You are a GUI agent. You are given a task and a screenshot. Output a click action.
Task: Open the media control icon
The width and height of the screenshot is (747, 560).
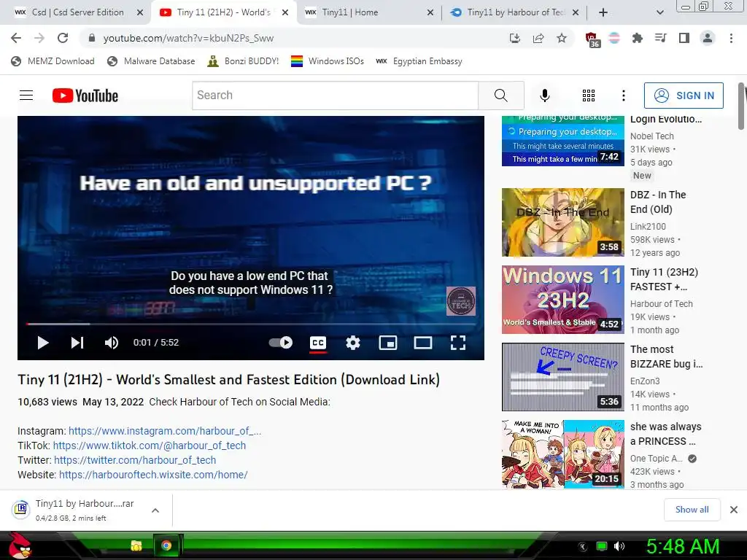661,38
